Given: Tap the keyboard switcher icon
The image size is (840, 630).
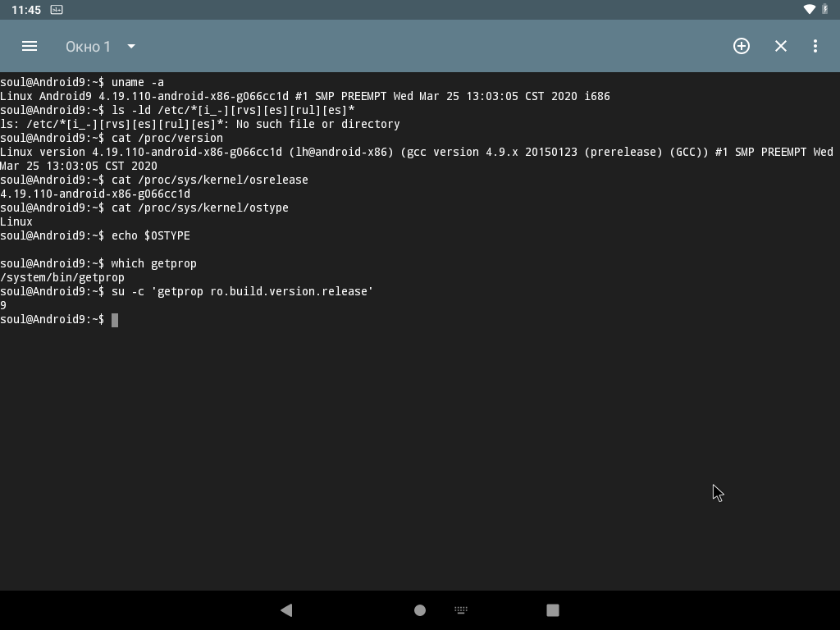Looking at the screenshot, I should tap(461, 609).
